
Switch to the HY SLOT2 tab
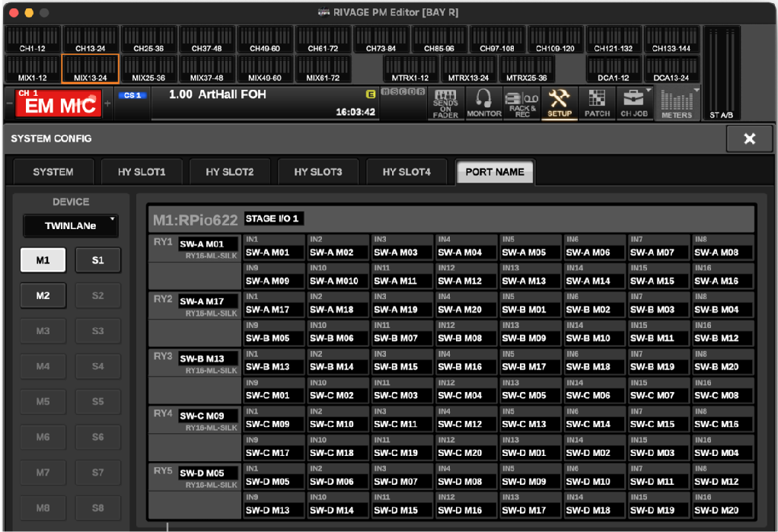pyautogui.click(x=230, y=172)
